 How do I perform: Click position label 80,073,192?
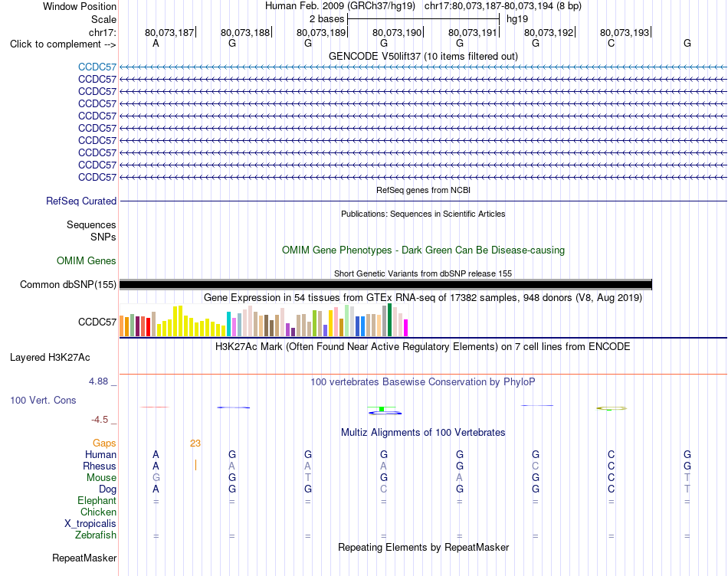click(549, 32)
